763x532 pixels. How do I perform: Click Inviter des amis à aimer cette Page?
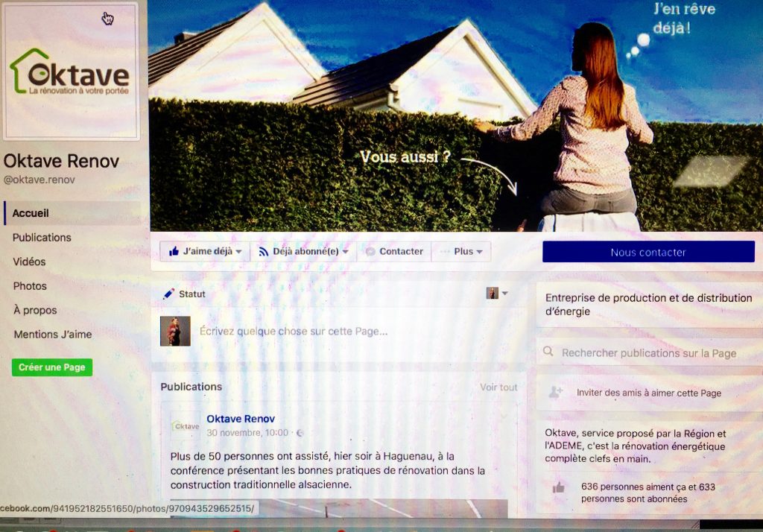[649, 393]
